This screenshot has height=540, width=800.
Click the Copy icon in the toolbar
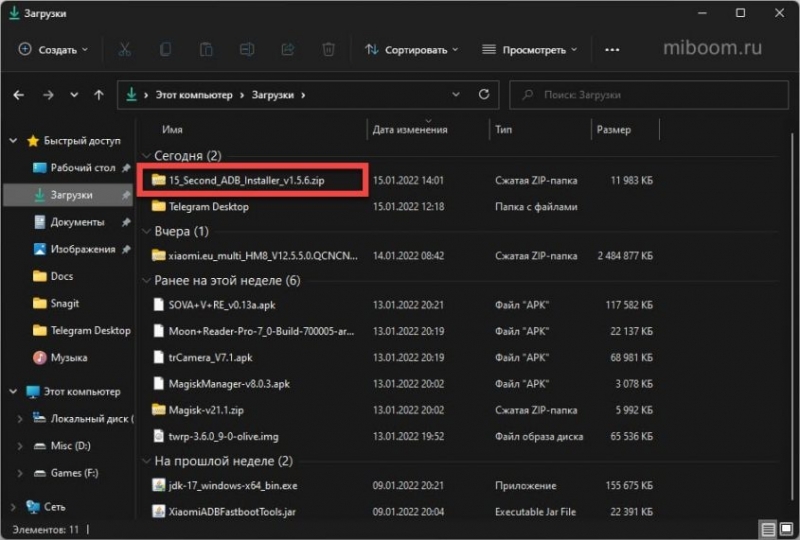coord(165,50)
